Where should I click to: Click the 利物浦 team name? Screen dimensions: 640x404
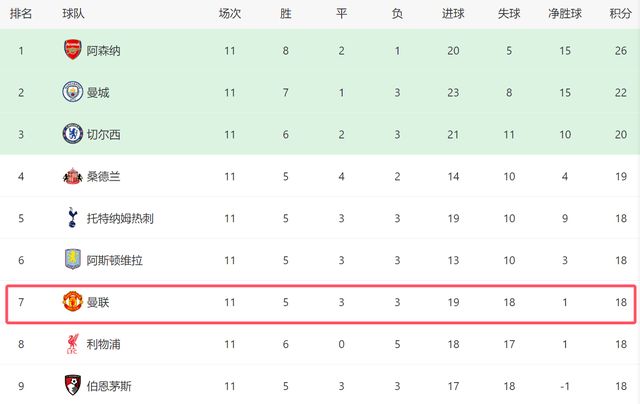point(104,344)
